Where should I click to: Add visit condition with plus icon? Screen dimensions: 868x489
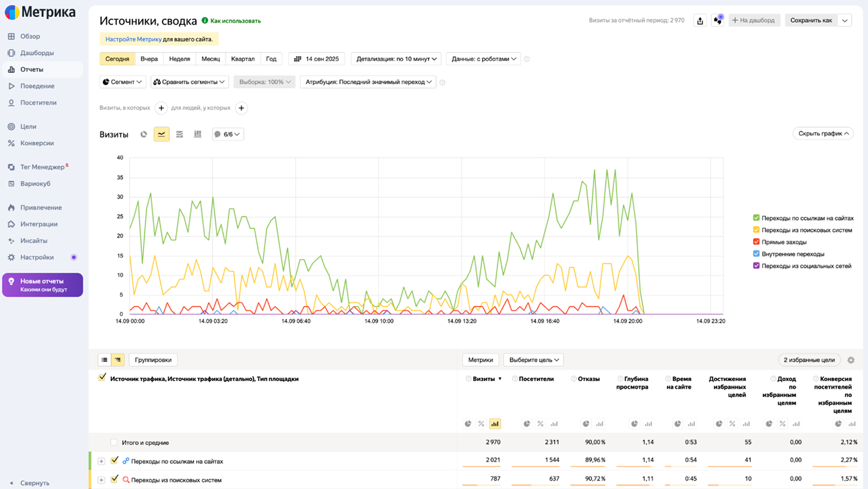(x=161, y=108)
